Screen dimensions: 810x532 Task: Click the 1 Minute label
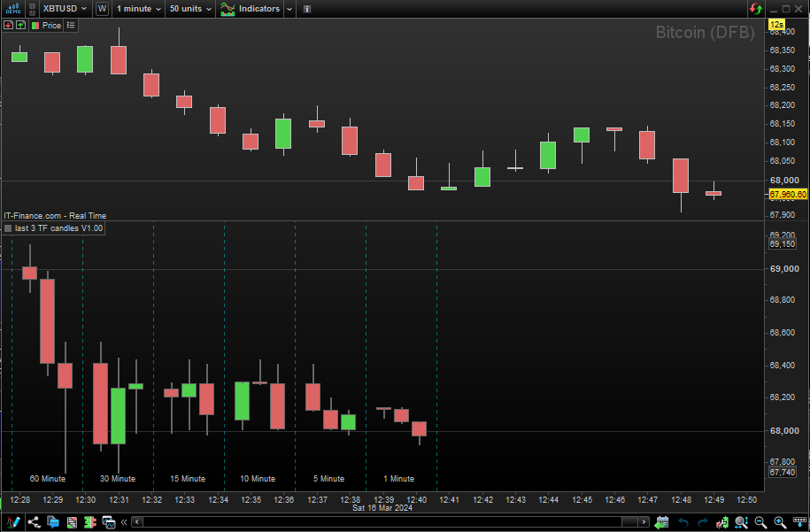(398, 479)
